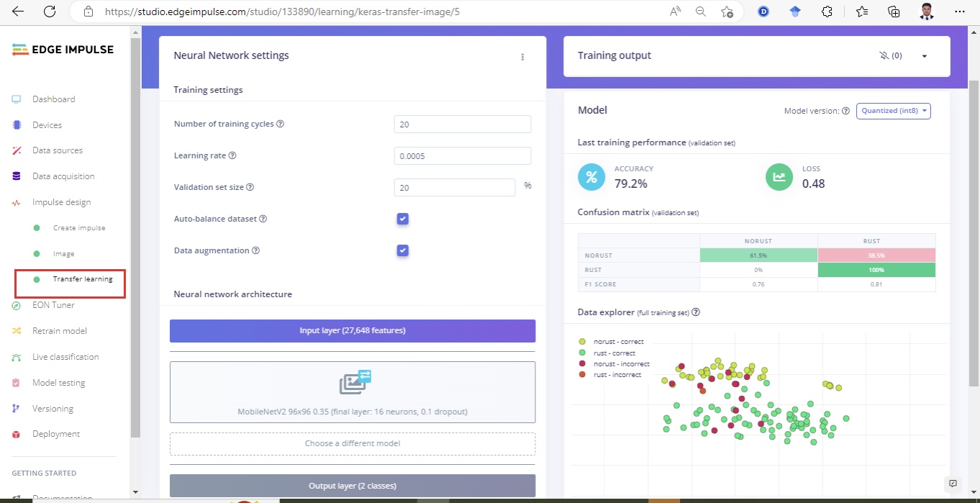Screen dimensions: 980x503
Task: Click the browser refresh icon
Action: pos(50,12)
